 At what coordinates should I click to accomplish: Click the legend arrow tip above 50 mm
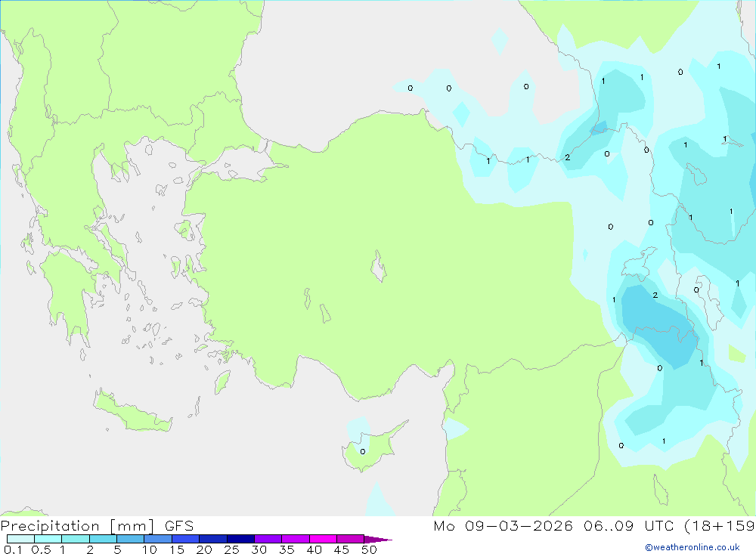378,540
